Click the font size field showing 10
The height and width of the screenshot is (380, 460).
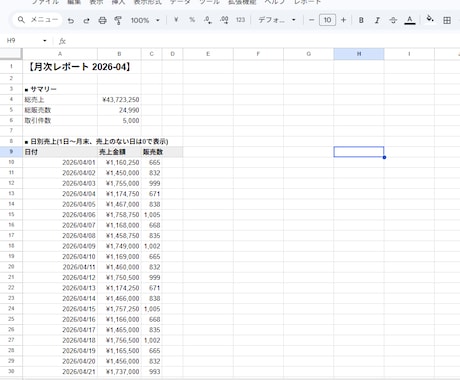tap(327, 20)
